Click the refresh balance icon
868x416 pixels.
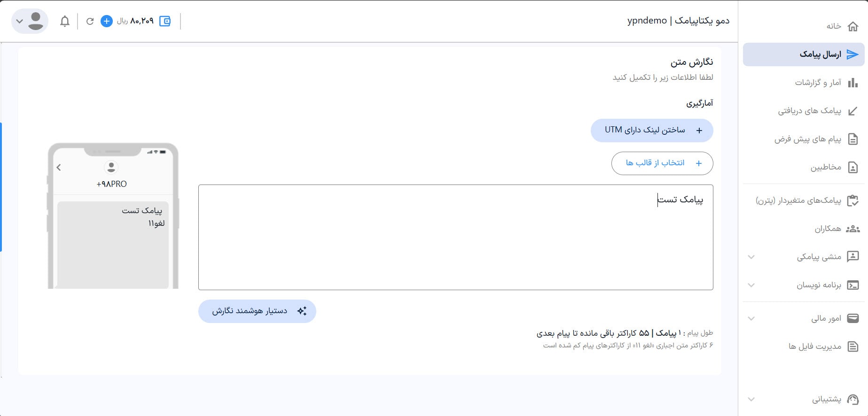point(90,21)
